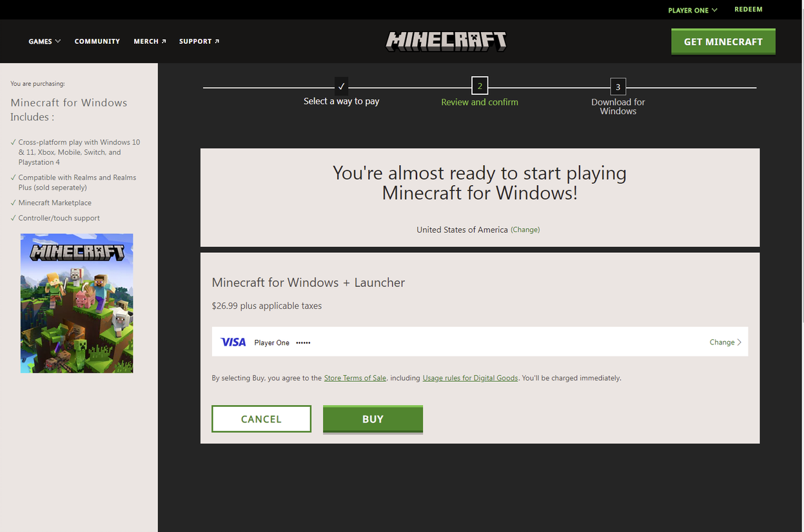Click the BUY button
Viewport: 804px width, 532px height.
tap(373, 419)
